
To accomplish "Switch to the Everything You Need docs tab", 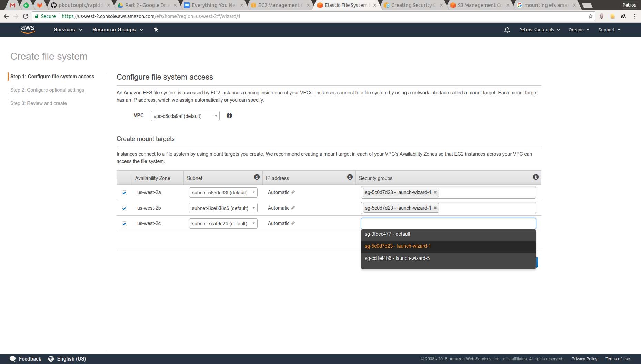I will click(x=214, y=5).
